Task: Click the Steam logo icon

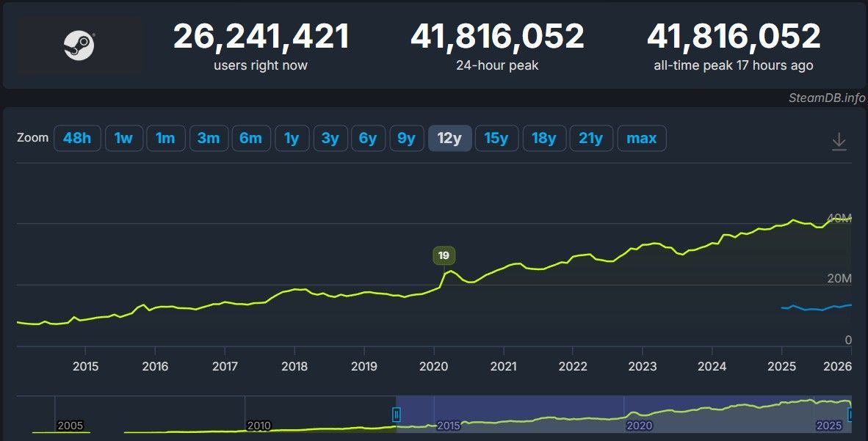Action: pyautogui.click(x=79, y=45)
